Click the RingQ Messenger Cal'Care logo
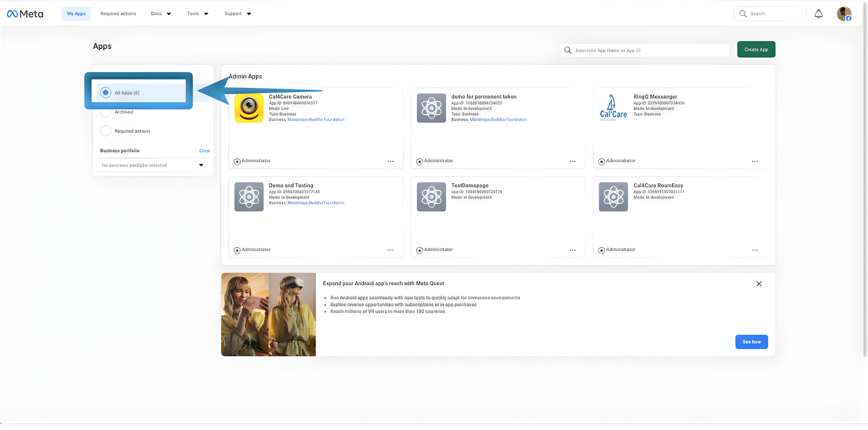868x430 pixels. tap(613, 107)
